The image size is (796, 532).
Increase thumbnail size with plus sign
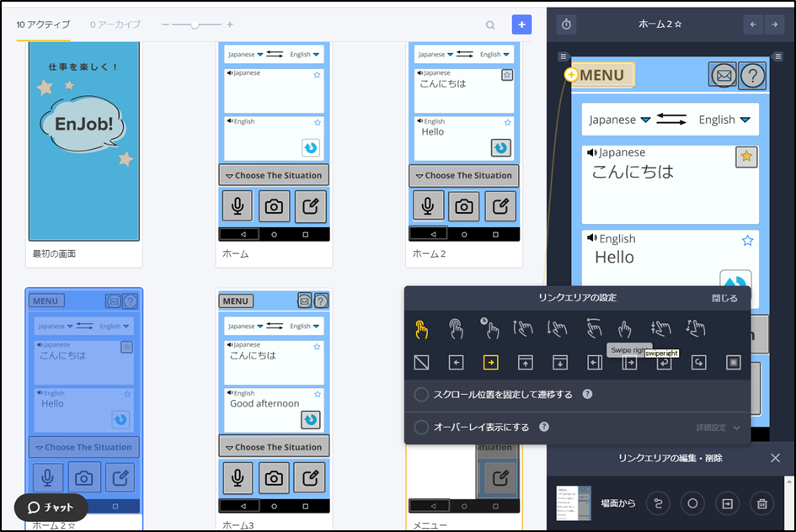coord(230,24)
